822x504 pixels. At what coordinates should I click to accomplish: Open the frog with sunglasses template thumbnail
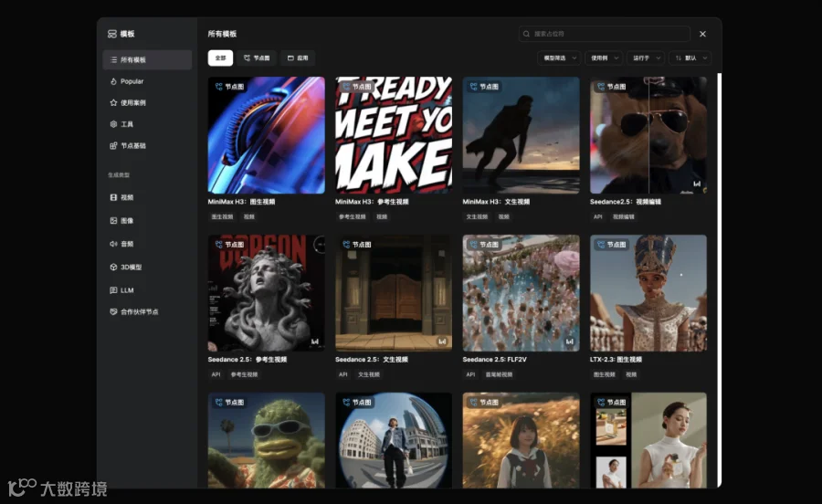pyautogui.click(x=267, y=441)
